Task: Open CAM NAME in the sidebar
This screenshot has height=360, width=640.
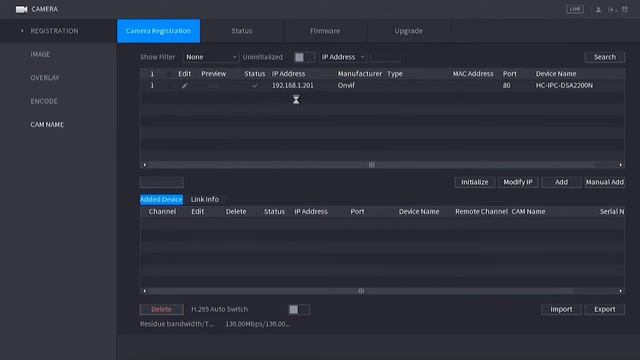Action: pyautogui.click(x=47, y=124)
